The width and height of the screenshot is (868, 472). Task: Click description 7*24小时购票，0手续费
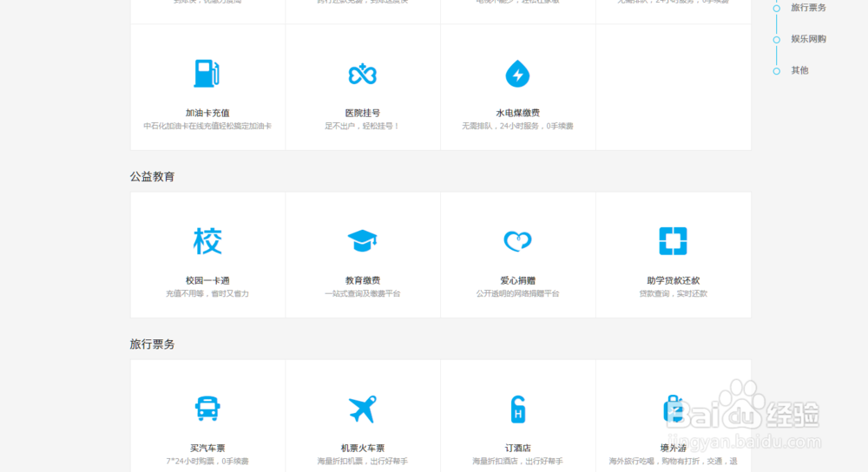coord(207,462)
